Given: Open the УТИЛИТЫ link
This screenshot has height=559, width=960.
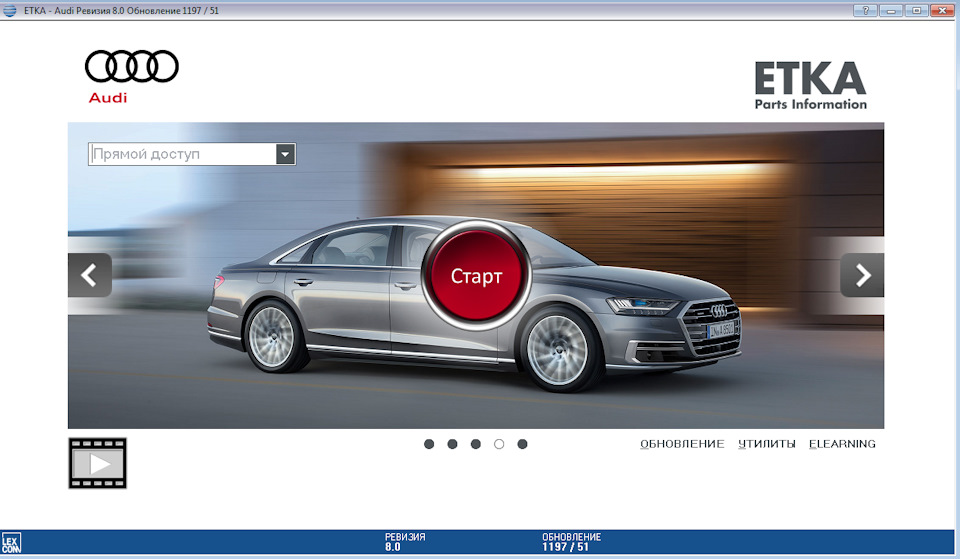Looking at the screenshot, I should click(767, 444).
